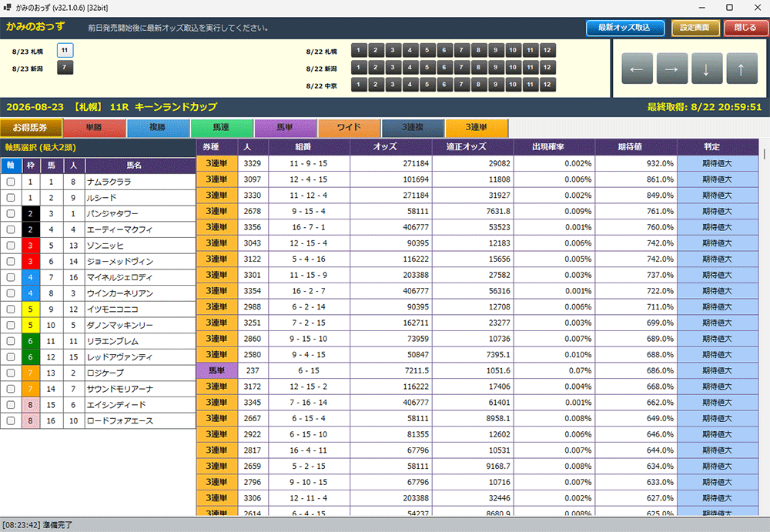Click the 最終取得 timestamp text

click(705, 107)
